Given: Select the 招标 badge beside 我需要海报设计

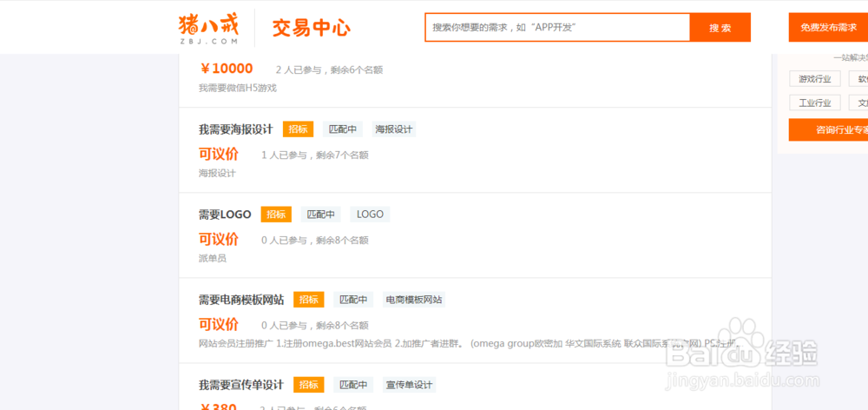Looking at the screenshot, I should pos(299,129).
